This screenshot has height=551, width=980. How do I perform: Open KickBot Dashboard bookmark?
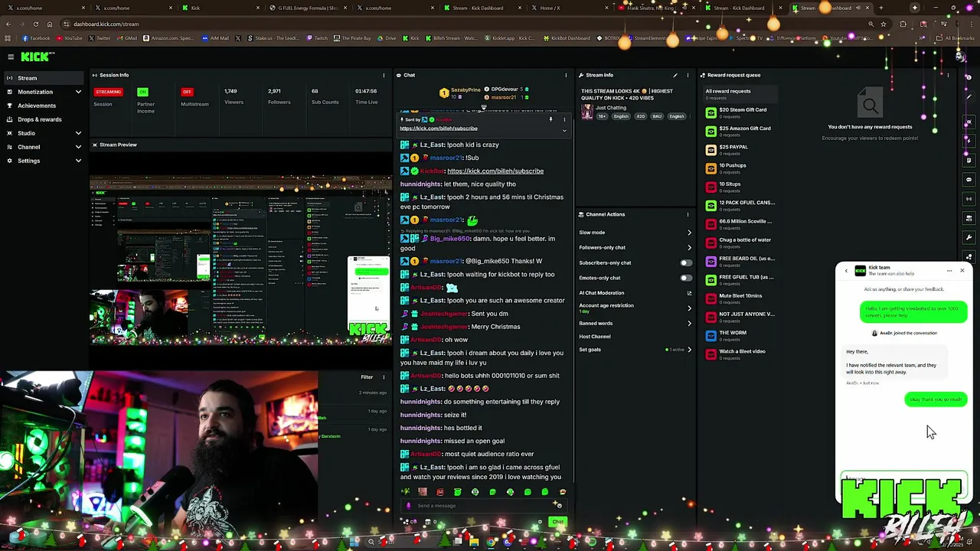567,38
